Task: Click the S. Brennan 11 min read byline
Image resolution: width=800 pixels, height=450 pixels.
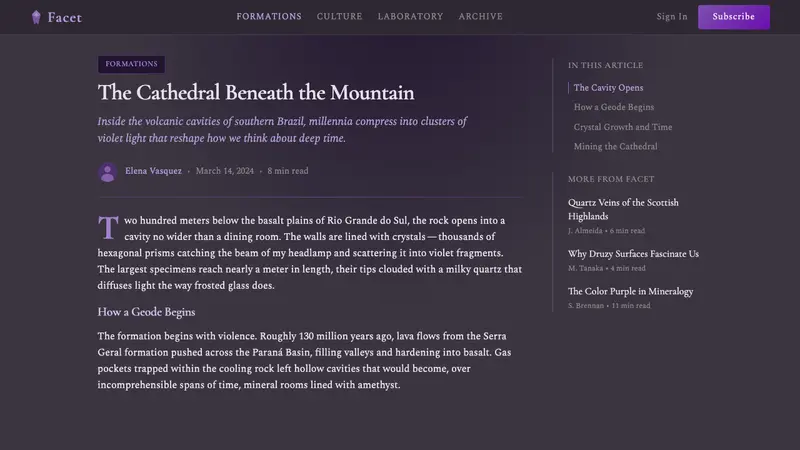Action: 609,306
